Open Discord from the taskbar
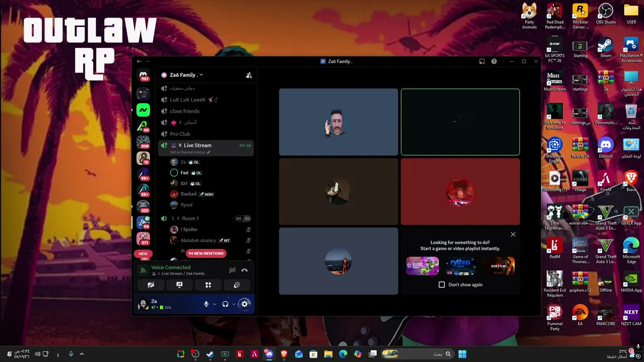Image resolution: width=644 pixels, height=362 pixels. 269,354
